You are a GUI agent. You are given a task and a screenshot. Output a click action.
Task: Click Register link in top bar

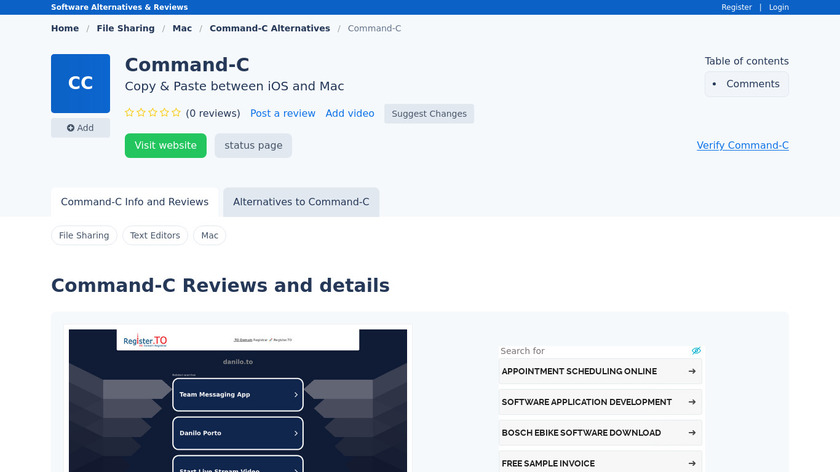(736, 7)
